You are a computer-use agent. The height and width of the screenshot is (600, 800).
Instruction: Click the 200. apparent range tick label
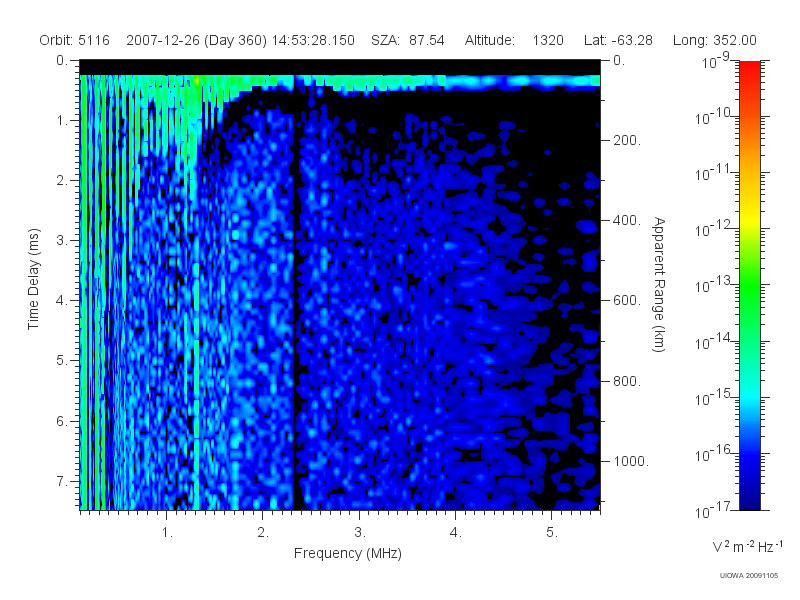(x=626, y=140)
